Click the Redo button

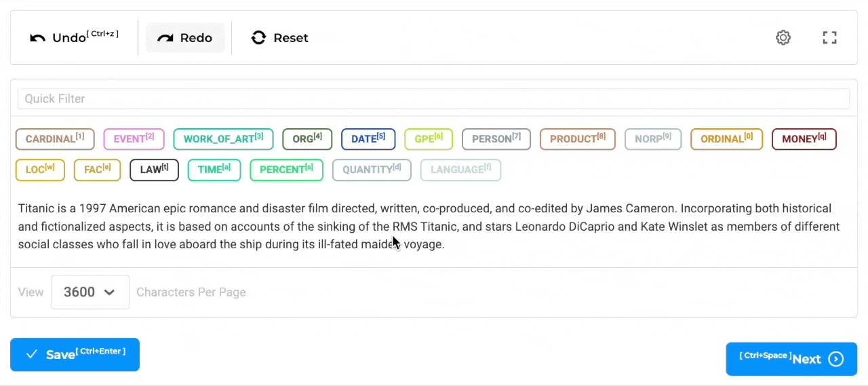(x=185, y=37)
